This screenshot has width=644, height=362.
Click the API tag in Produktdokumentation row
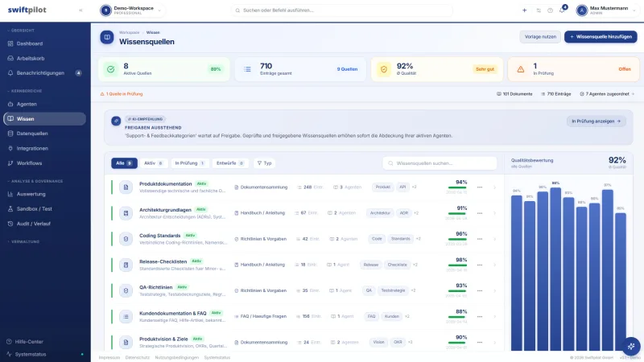[x=402, y=187]
